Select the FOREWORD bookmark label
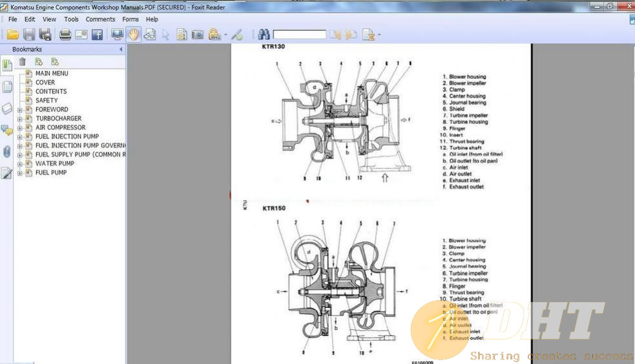635x364 pixels. [x=52, y=109]
